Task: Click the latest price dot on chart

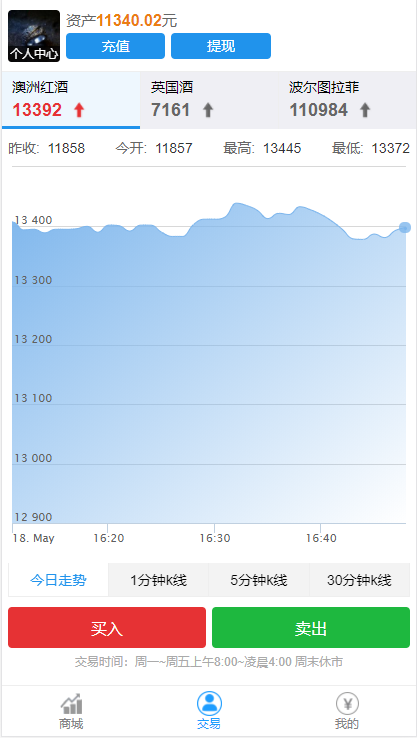Action: pyautogui.click(x=405, y=228)
